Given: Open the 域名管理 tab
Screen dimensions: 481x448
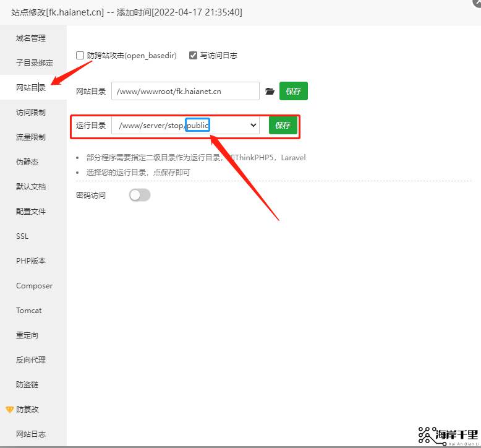Looking at the screenshot, I should coord(31,38).
